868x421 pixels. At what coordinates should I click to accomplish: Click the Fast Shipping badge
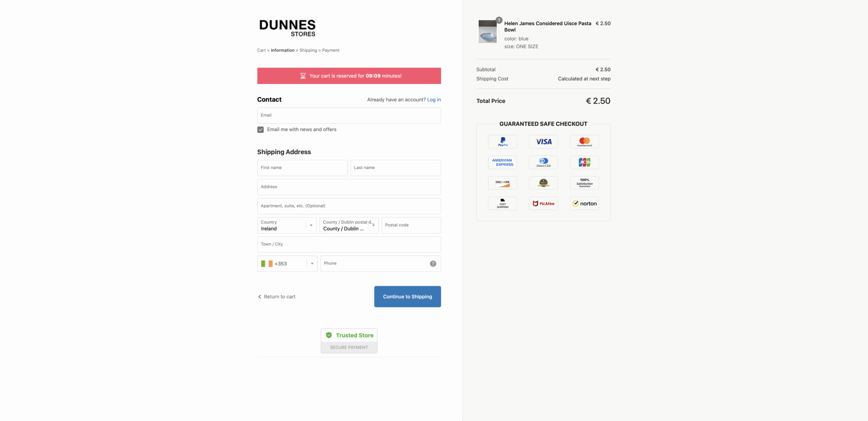coord(502,203)
